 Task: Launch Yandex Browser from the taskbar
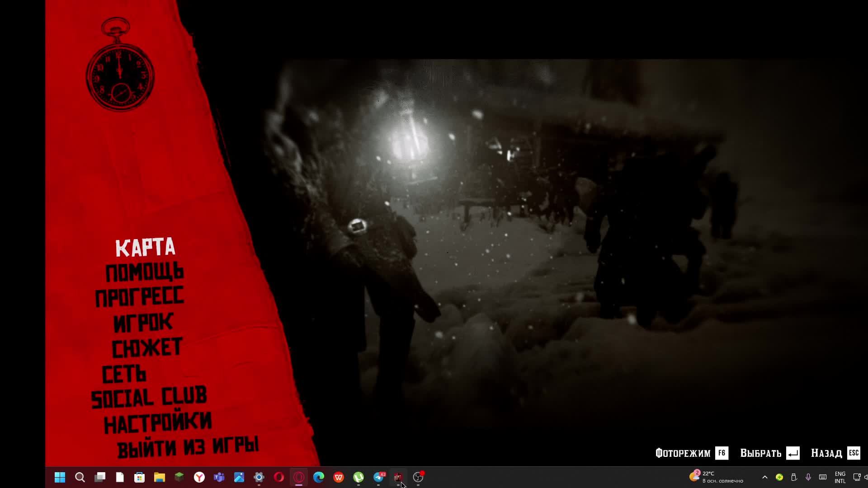199,477
